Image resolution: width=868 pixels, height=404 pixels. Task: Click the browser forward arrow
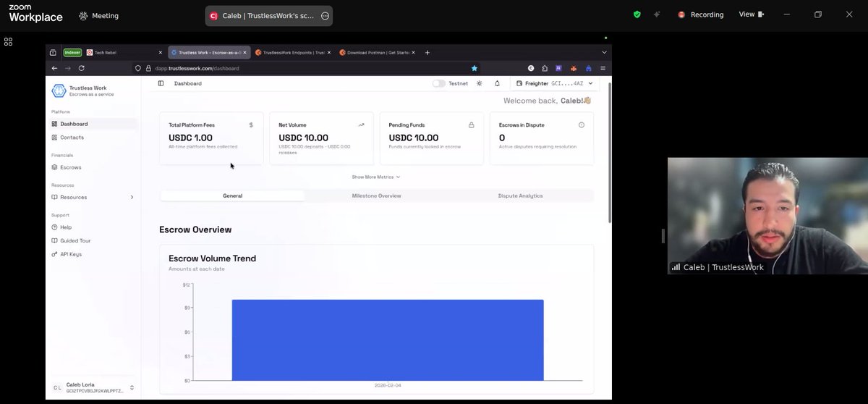[68, 68]
